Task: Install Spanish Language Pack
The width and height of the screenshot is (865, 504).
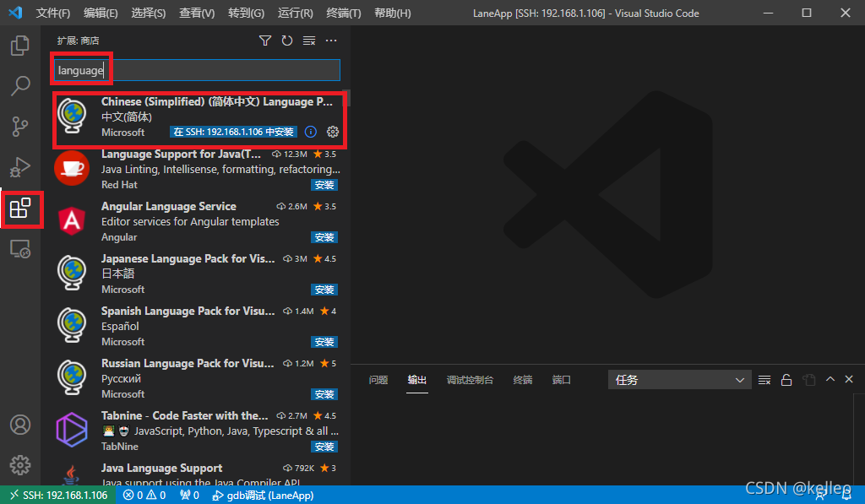Action: coord(324,343)
